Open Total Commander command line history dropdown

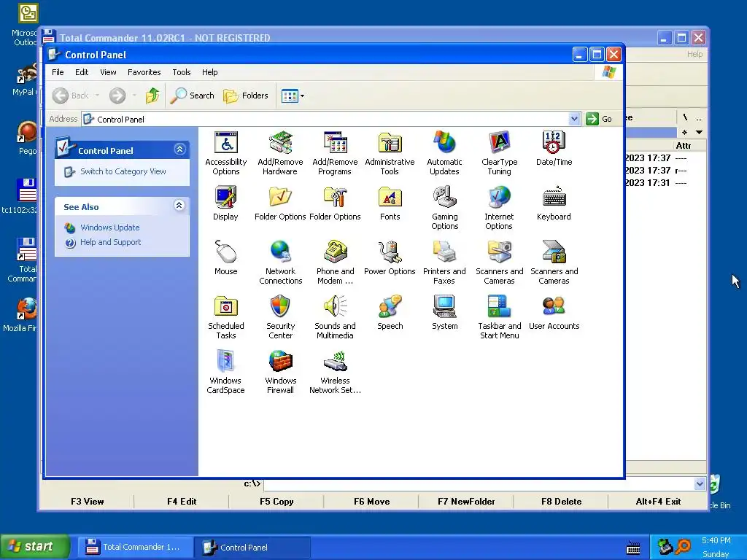point(700,484)
